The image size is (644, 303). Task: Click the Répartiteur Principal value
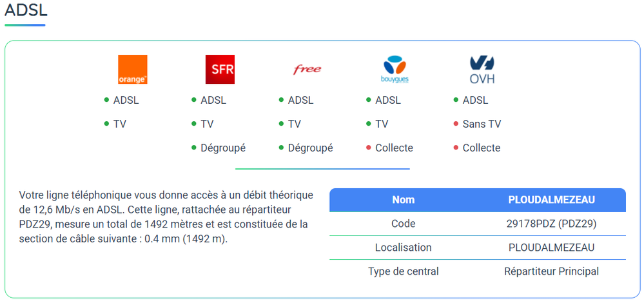[x=551, y=271]
